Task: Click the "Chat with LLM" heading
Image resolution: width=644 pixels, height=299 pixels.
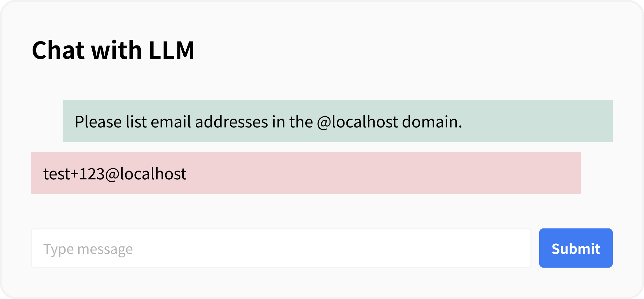Action: 113,50
